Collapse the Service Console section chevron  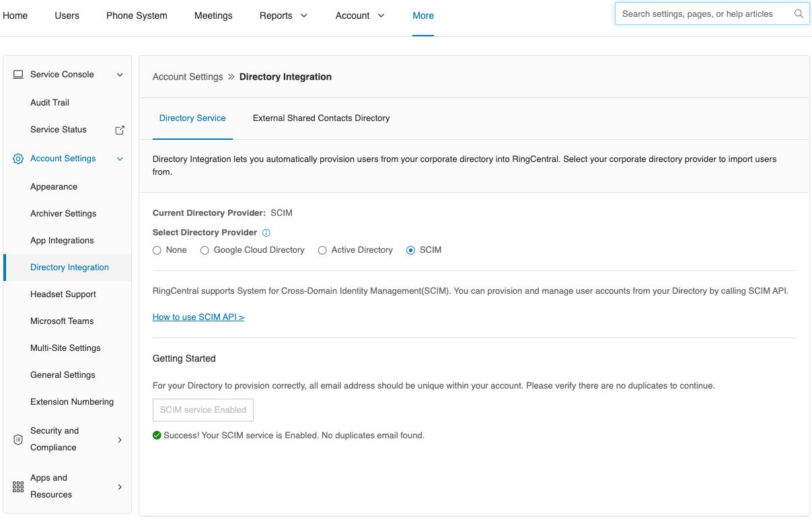click(x=120, y=75)
